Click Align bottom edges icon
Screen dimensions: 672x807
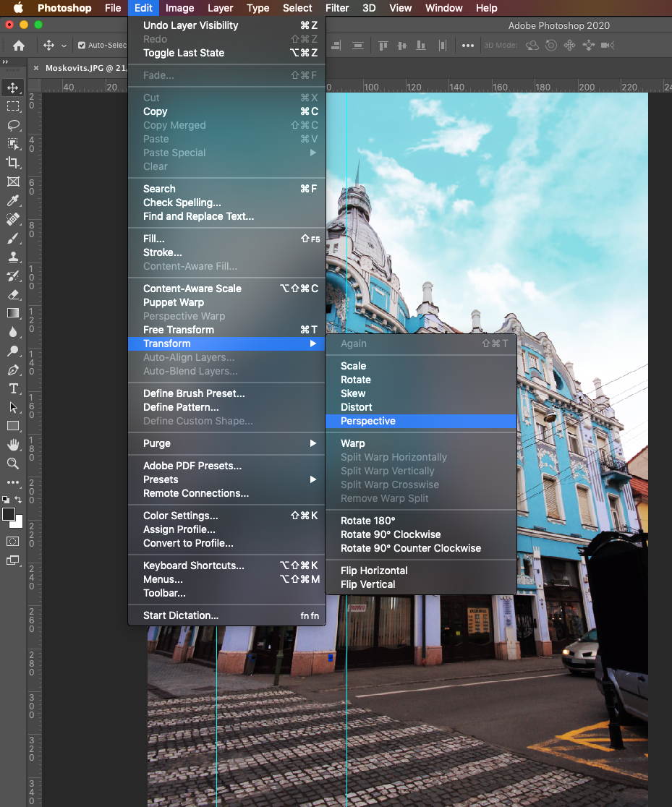point(421,46)
